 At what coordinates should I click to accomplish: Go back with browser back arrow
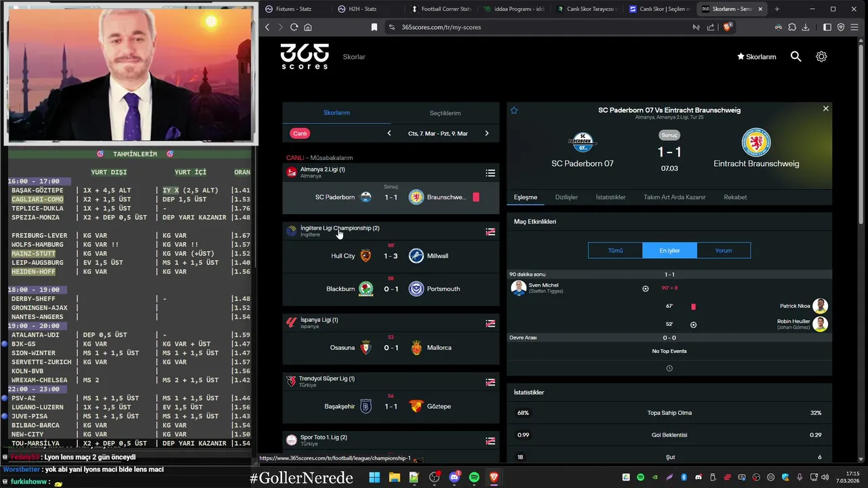click(x=267, y=27)
